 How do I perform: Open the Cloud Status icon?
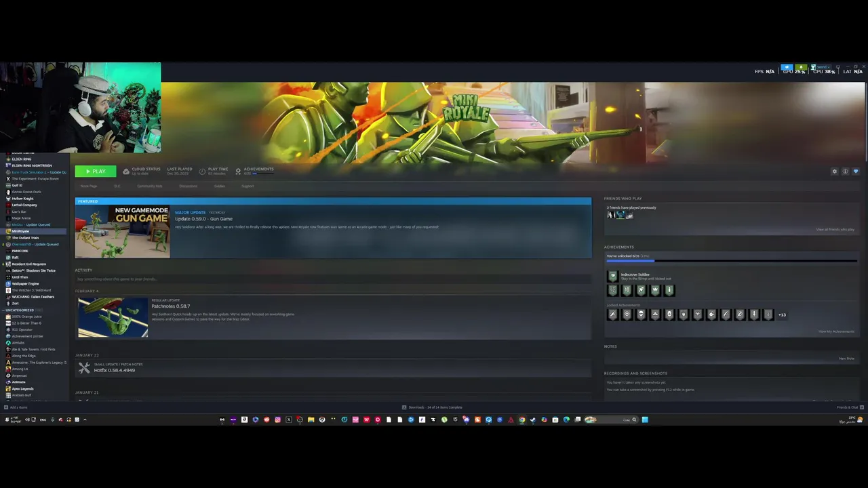[126, 171]
